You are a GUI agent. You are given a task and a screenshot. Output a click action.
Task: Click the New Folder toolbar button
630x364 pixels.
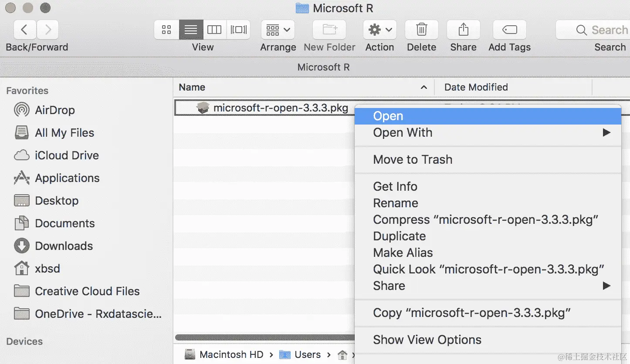(329, 30)
